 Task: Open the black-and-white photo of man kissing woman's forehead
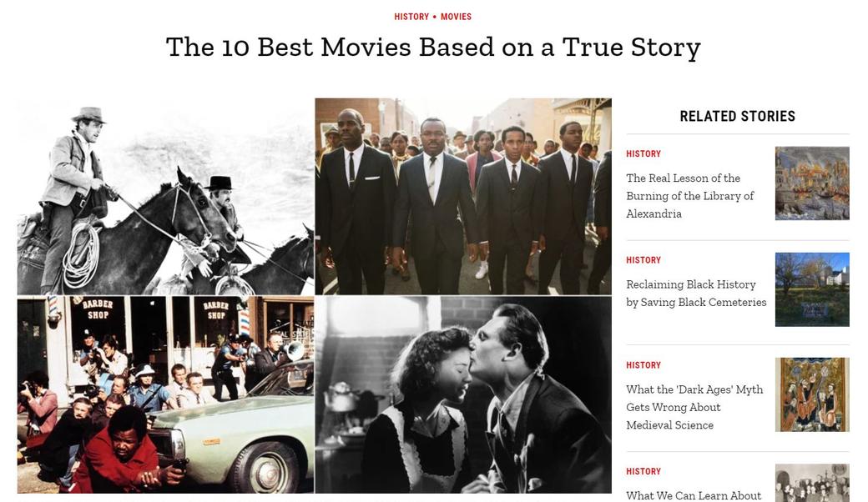(x=463, y=394)
